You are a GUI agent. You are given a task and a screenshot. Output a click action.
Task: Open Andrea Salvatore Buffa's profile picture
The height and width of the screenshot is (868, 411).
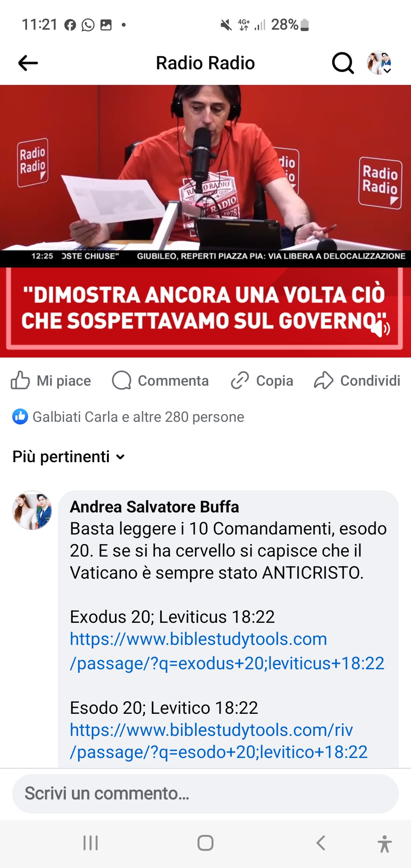pos(32,510)
